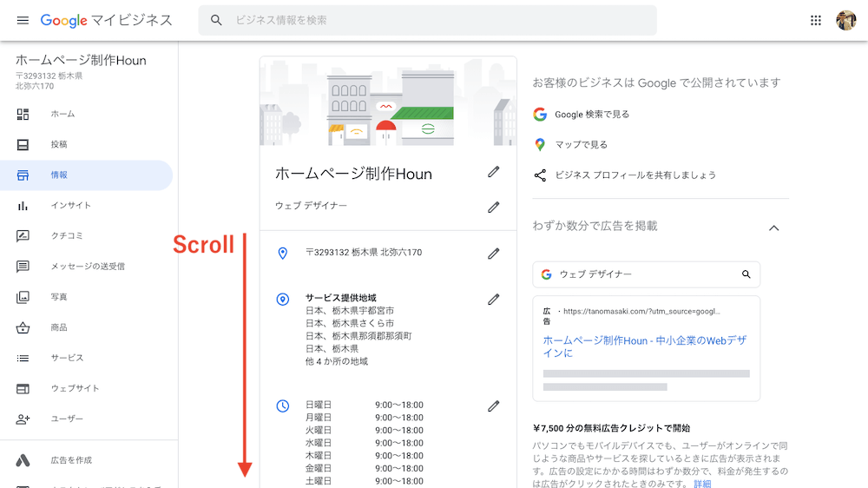The height and width of the screenshot is (488, 868).
Task: Click the share icon for business profile
Action: click(540, 175)
